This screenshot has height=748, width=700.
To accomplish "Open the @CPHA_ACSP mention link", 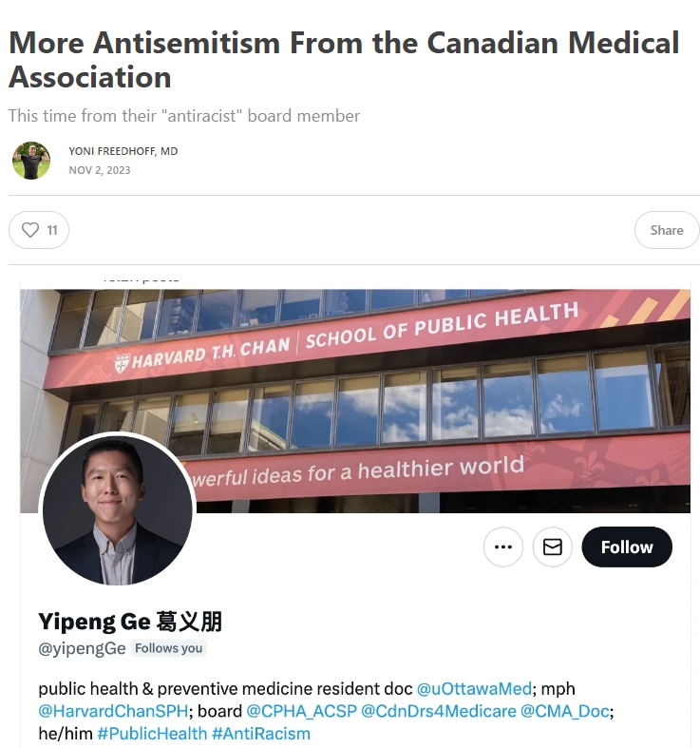I will 301,711.
